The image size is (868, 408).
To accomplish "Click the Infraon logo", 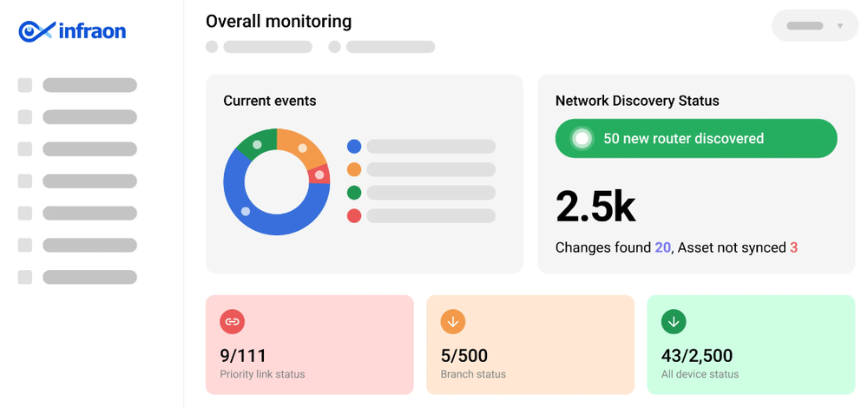I will pyautogui.click(x=72, y=31).
